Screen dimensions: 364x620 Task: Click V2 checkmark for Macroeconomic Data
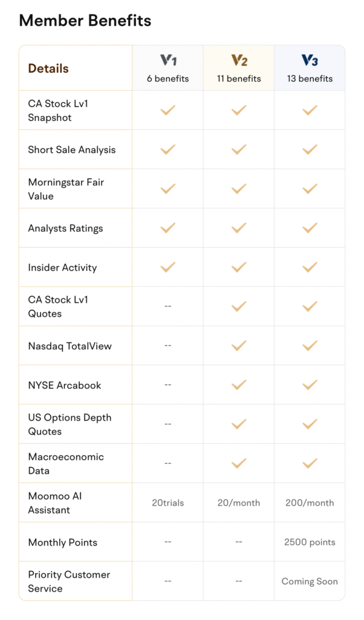coord(239,463)
